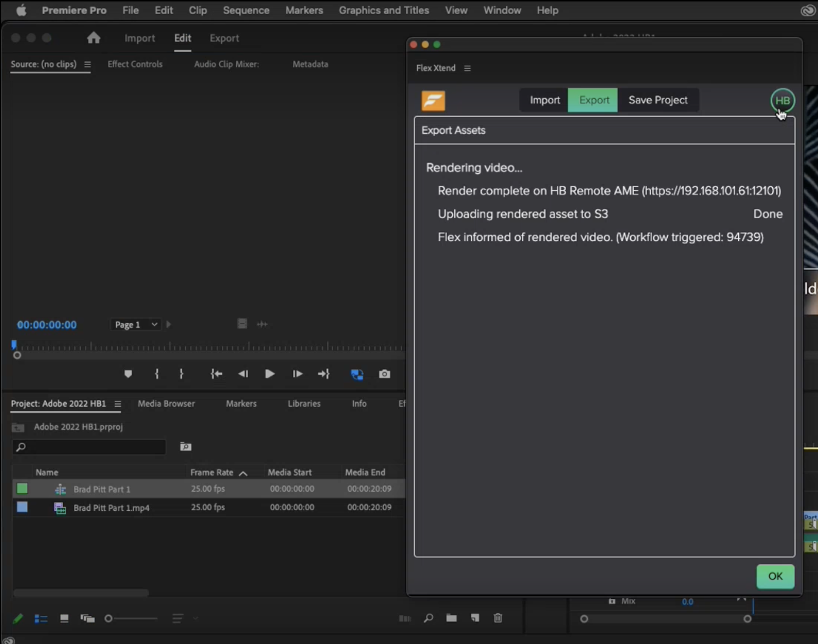
Task: Click the Creative Cloud menu bar icon
Action: pos(808,10)
